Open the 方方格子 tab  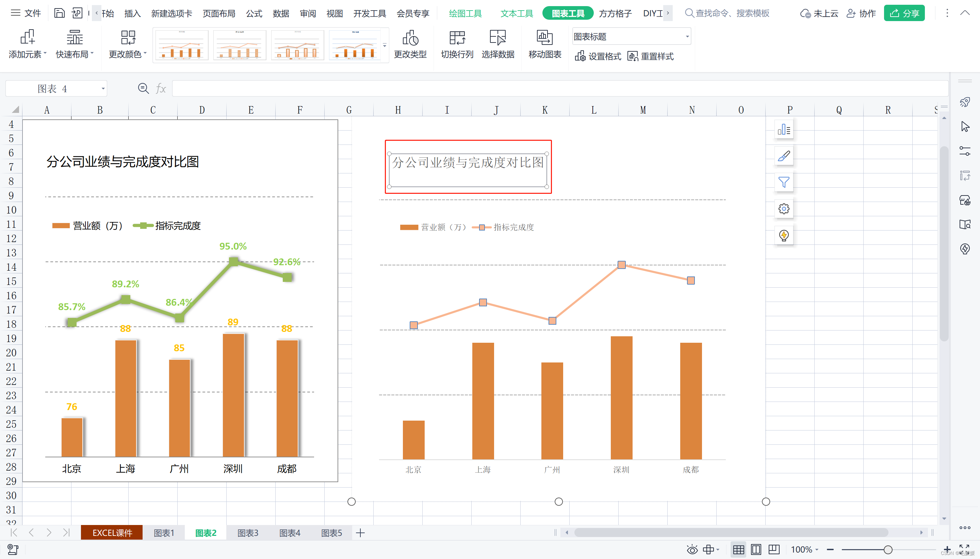(x=615, y=14)
